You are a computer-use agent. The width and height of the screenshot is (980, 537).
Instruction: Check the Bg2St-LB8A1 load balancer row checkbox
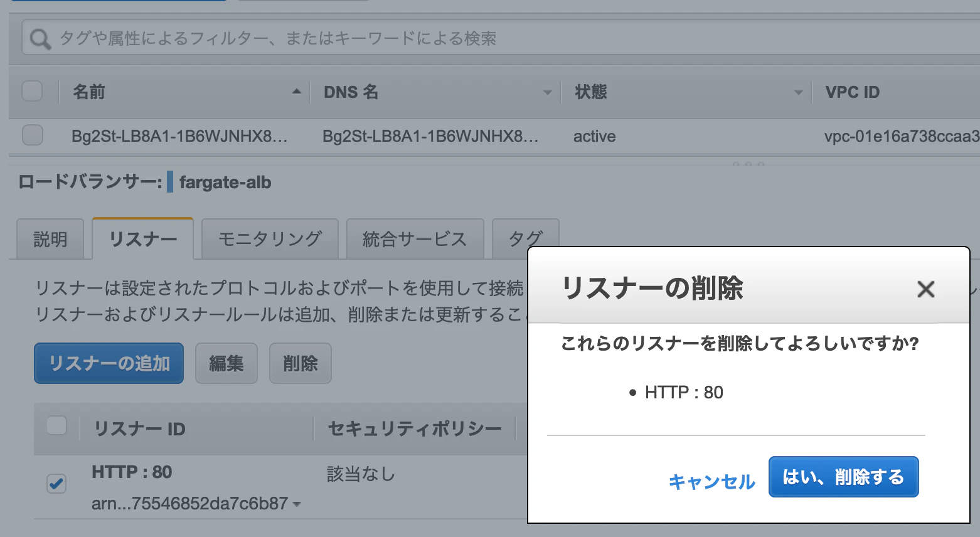32,135
